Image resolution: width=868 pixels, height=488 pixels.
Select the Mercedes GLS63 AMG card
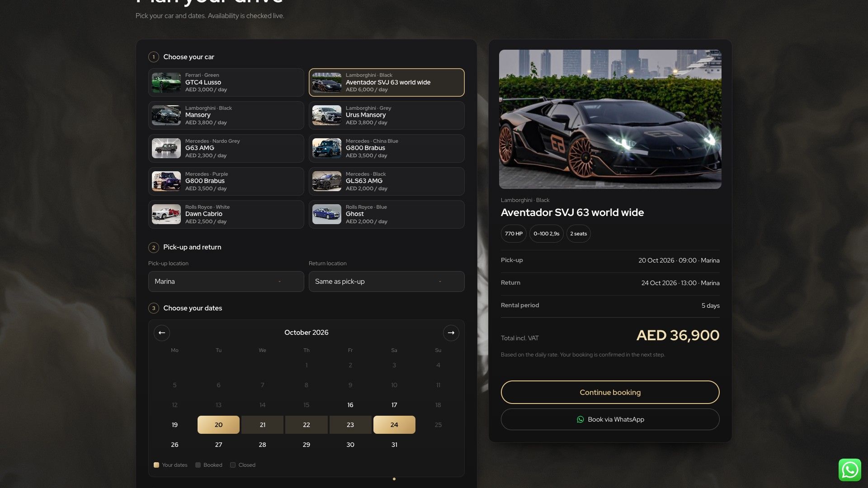click(387, 181)
